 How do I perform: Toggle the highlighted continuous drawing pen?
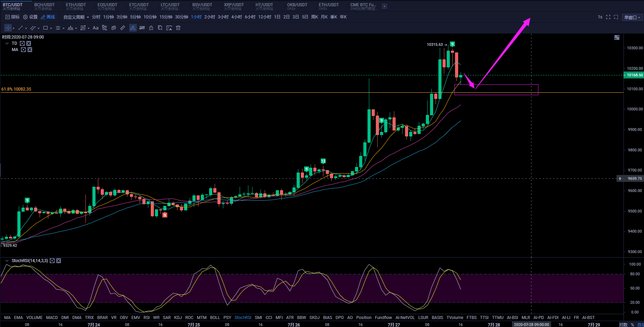point(133,28)
